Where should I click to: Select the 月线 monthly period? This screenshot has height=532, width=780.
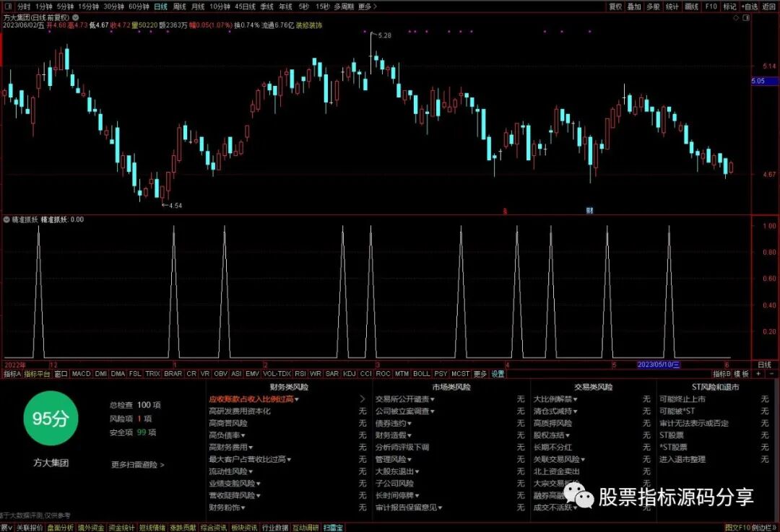198,6
